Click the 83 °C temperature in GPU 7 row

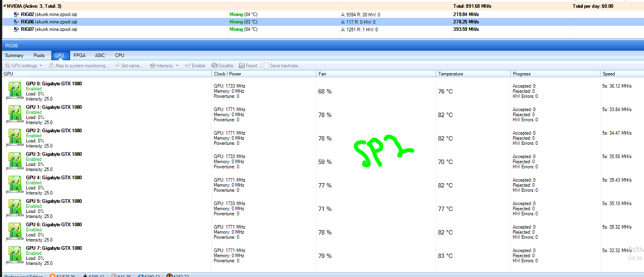click(445, 256)
